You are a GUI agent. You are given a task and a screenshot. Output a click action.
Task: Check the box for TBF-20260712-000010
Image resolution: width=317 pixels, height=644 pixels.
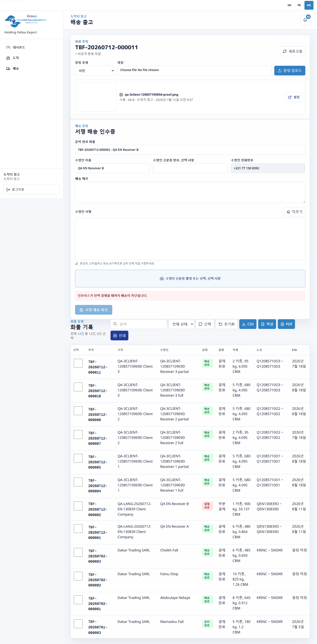78,387
